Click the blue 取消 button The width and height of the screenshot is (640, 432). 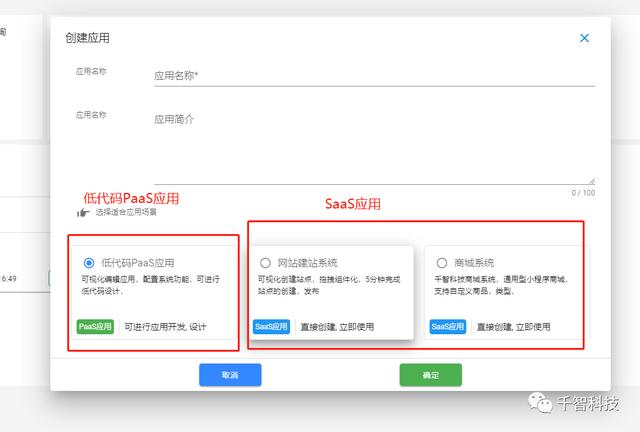(x=230, y=375)
